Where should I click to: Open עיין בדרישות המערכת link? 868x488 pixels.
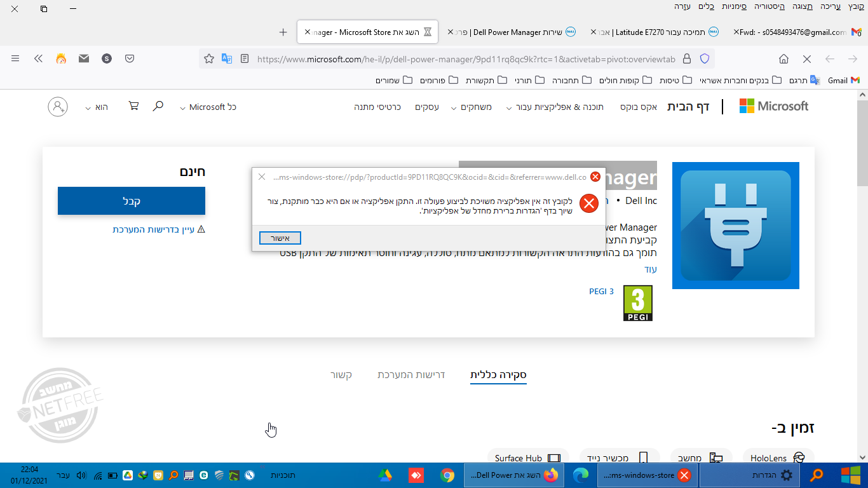[159, 229]
